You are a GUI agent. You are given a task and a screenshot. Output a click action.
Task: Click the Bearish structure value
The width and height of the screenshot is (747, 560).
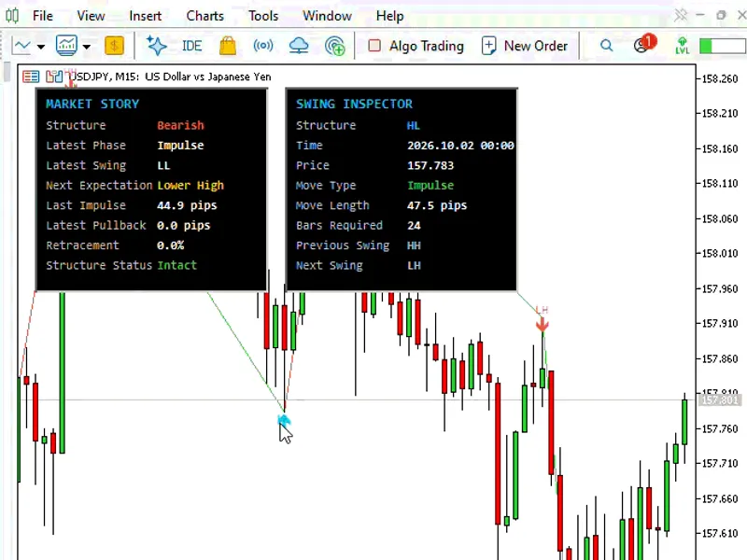click(x=180, y=125)
